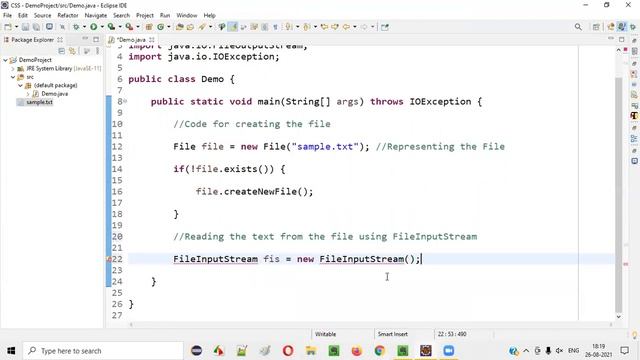Click the Previous Annotation toolbar icon
Image resolution: width=640 pixels, height=360 pixels.
tap(307, 27)
